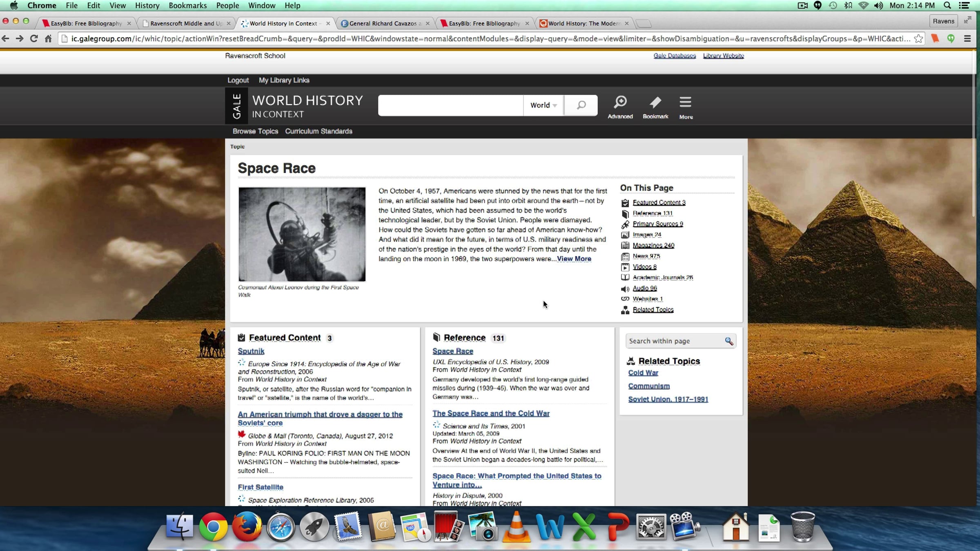
Task: Open the More hamburger menu icon
Action: 686,102
